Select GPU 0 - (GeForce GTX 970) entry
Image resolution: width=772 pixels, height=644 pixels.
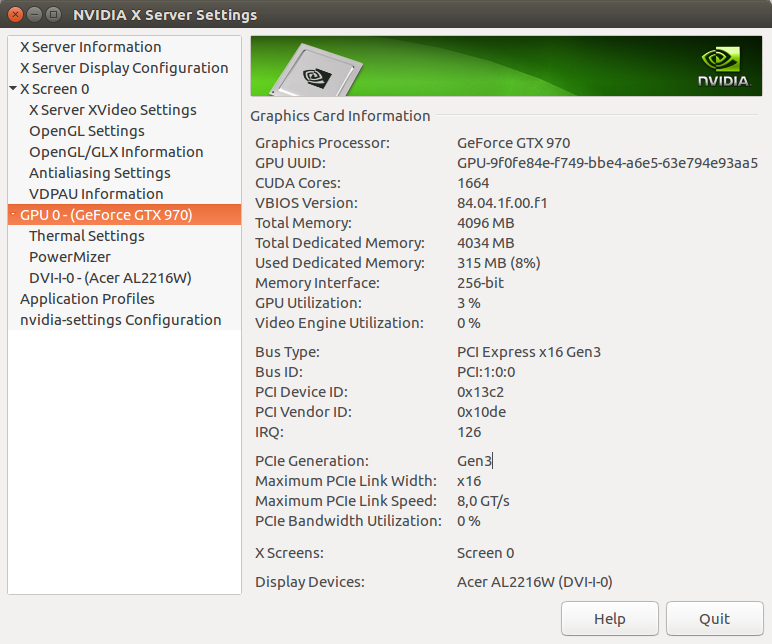pyautogui.click(x=125, y=215)
